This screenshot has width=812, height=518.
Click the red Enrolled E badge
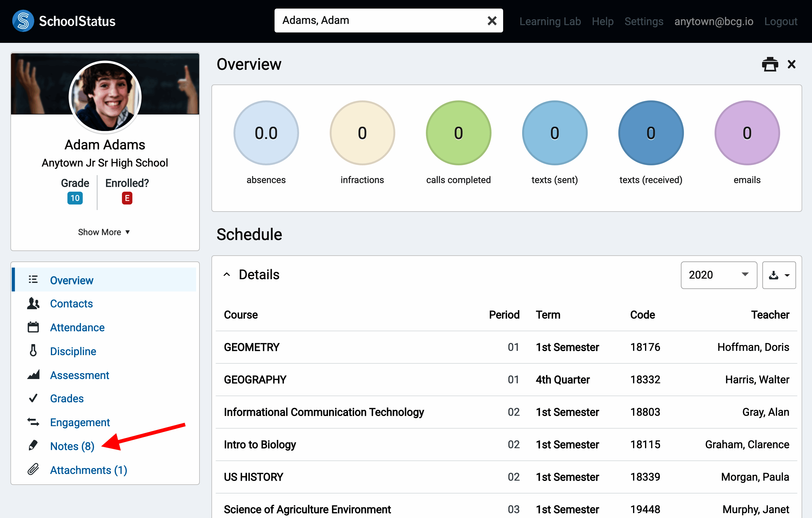click(127, 198)
